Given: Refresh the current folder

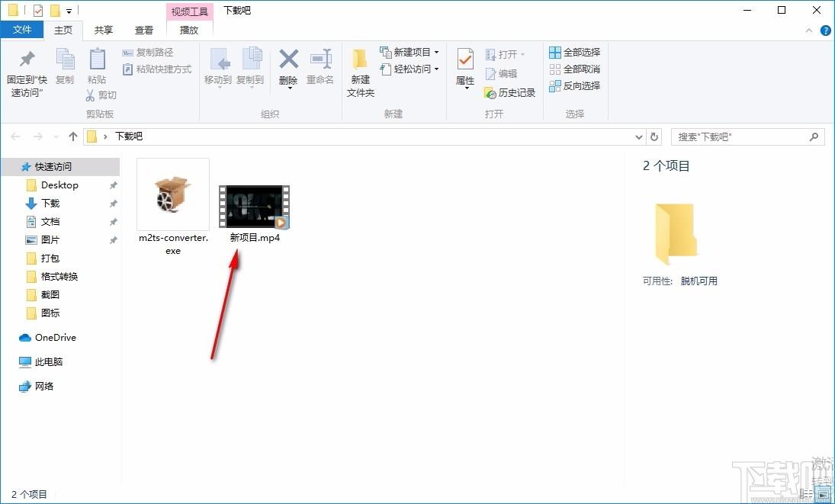Looking at the screenshot, I should [654, 137].
